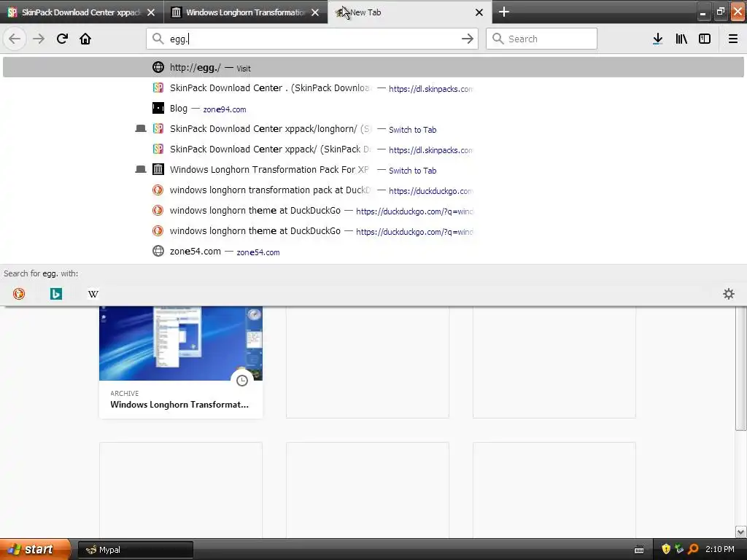
Task: Switch to tab 'SkinPack Download Center xppack/longhorn/'
Action: click(x=373, y=128)
